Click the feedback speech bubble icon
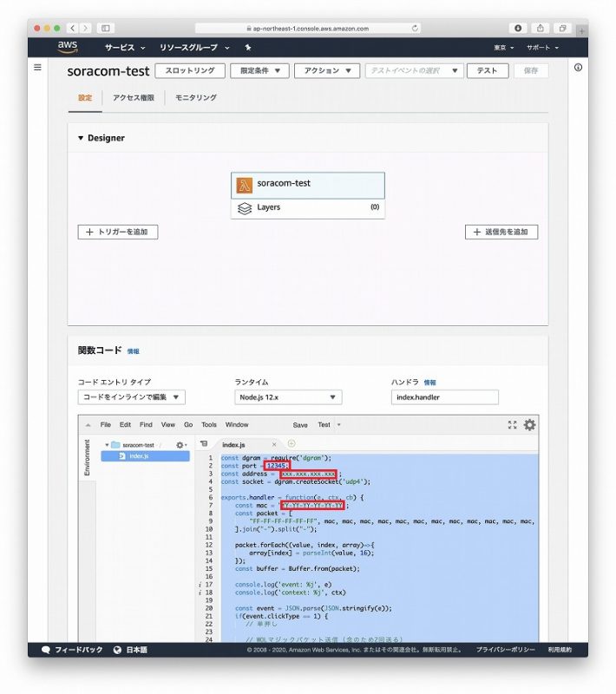616x694 pixels. coord(46,650)
